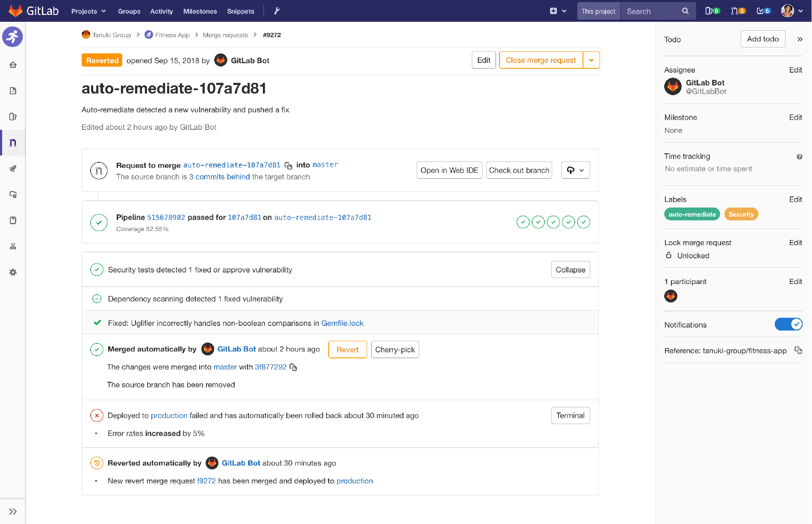
Task: Click the Edit merge request button
Action: [484, 60]
